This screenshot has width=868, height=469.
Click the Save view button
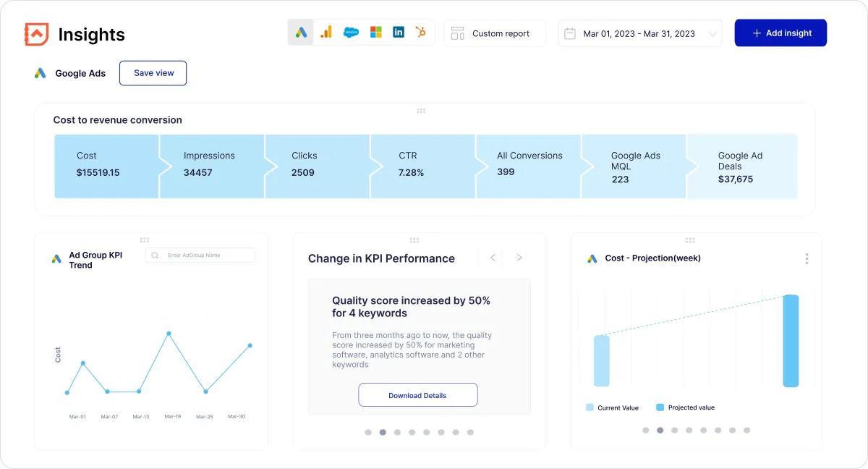153,73
